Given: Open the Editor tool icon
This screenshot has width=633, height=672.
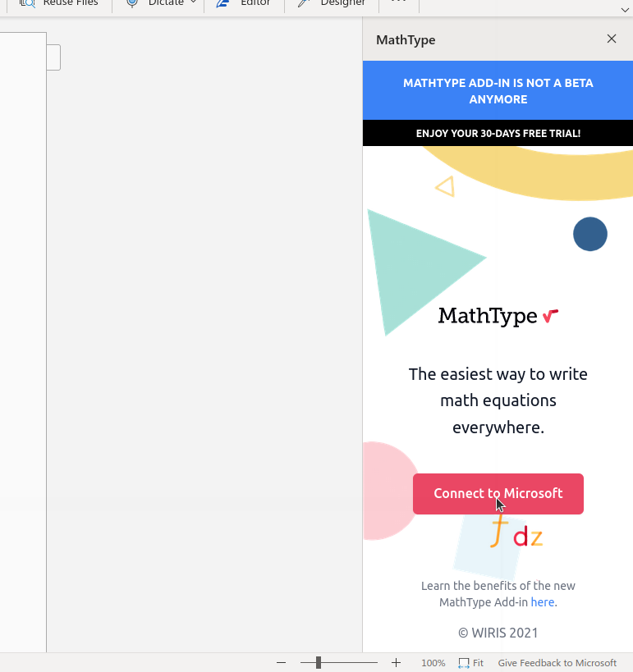Looking at the screenshot, I should tap(222, 3).
